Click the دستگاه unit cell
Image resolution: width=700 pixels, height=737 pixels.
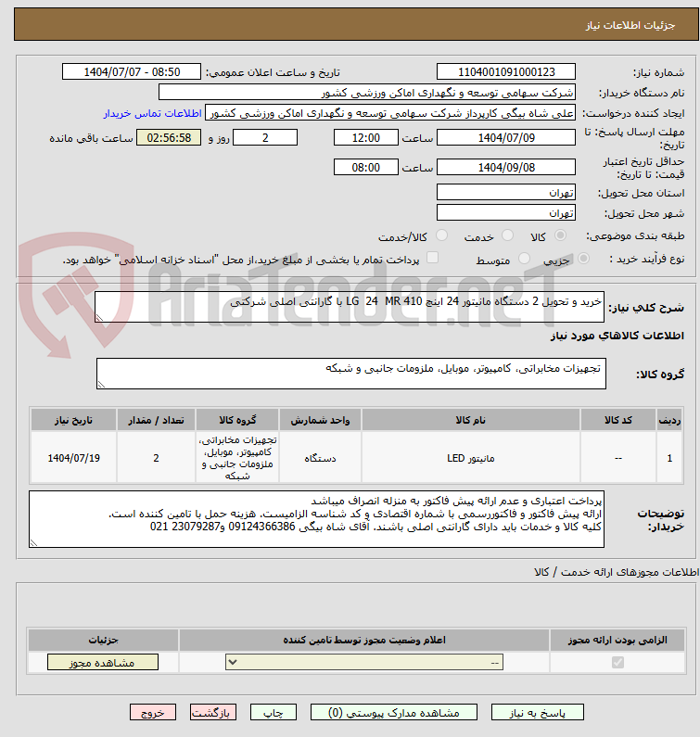pos(320,458)
